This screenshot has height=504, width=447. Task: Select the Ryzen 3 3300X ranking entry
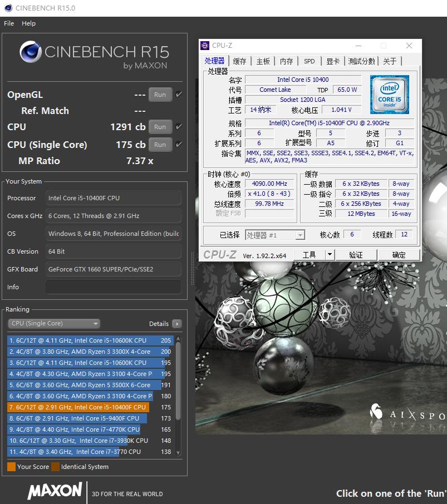point(83,352)
